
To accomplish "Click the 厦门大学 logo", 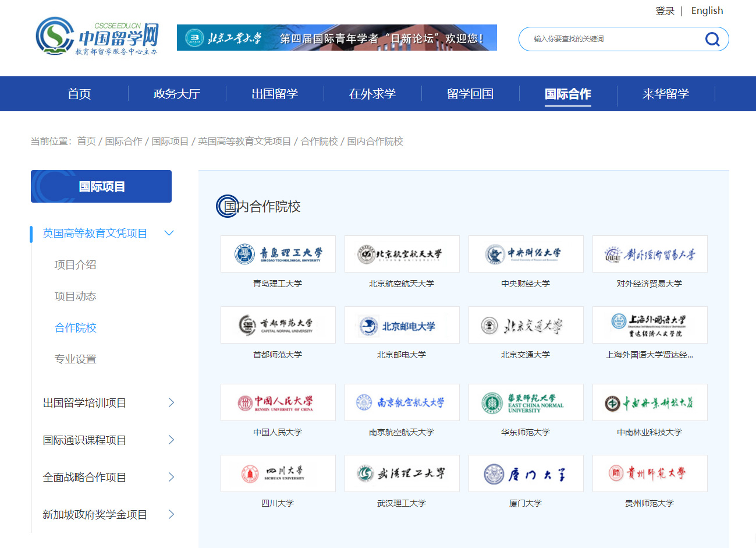I will tap(526, 473).
